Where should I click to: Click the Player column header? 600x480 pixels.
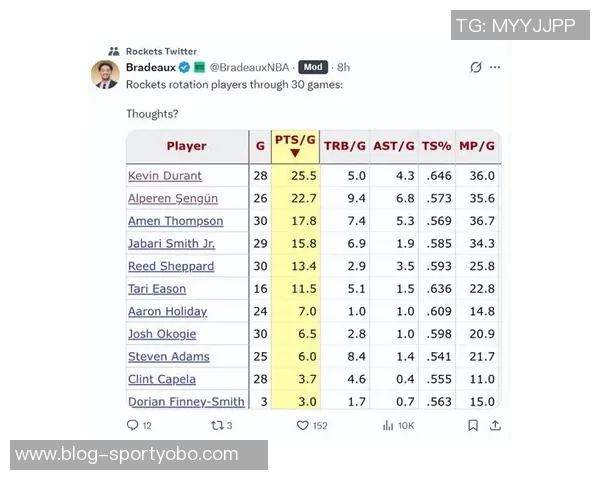[186, 146]
